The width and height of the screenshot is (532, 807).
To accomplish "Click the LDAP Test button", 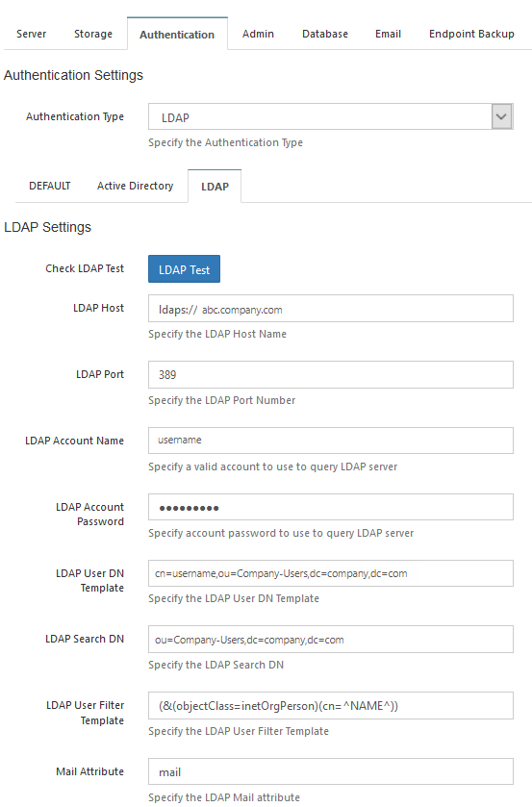I will click(x=184, y=269).
